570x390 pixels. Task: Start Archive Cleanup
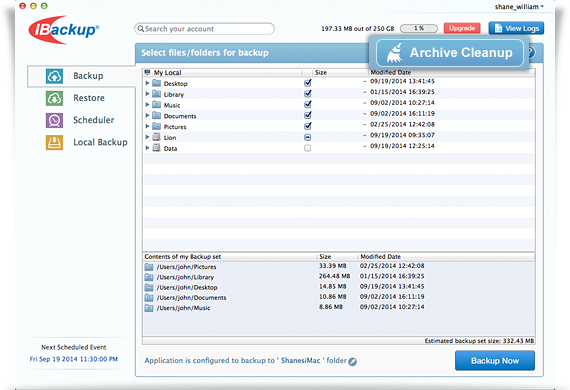coord(450,53)
